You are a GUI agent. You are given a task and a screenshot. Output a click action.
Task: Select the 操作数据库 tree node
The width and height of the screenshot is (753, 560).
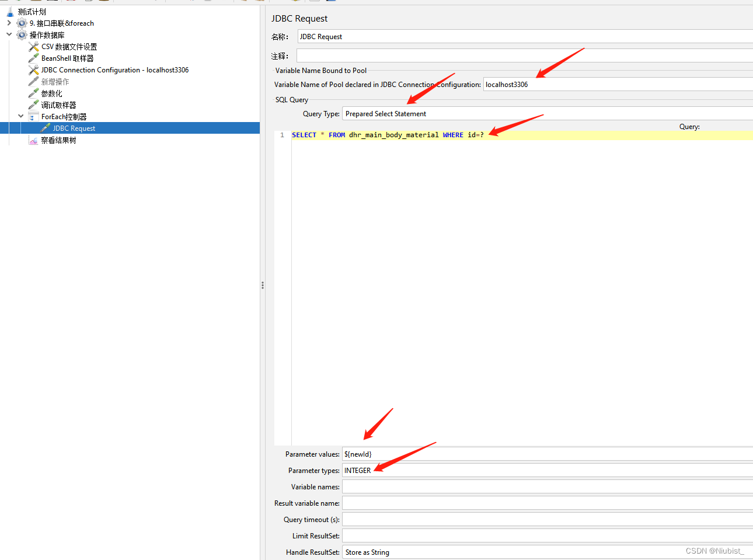pyautogui.click(x=47, y=35)
